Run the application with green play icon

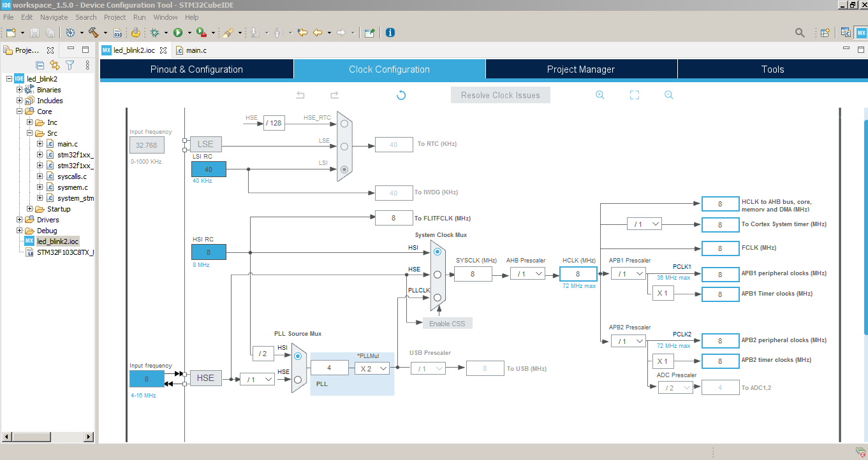tap(177, 32)
